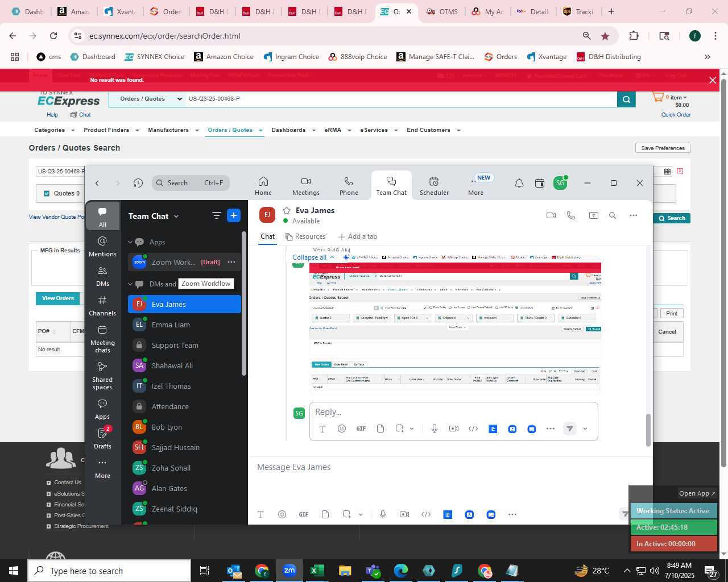The image size is (728, 582).
Task: Click browser page vertical scrollbar
Action: [723, 273]
